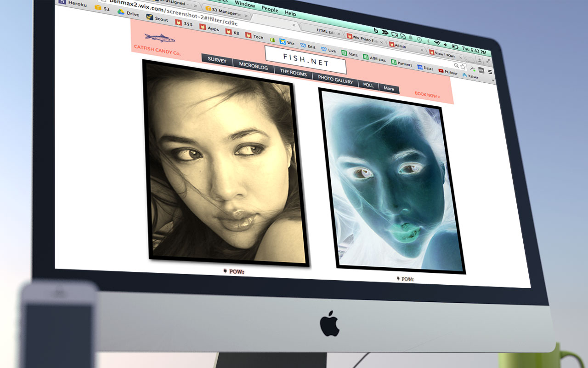Image resolution: width=588 pixels, height=368 pixels.
Task: Open the Chrome hamburger menu
Action: pos(490,71)
